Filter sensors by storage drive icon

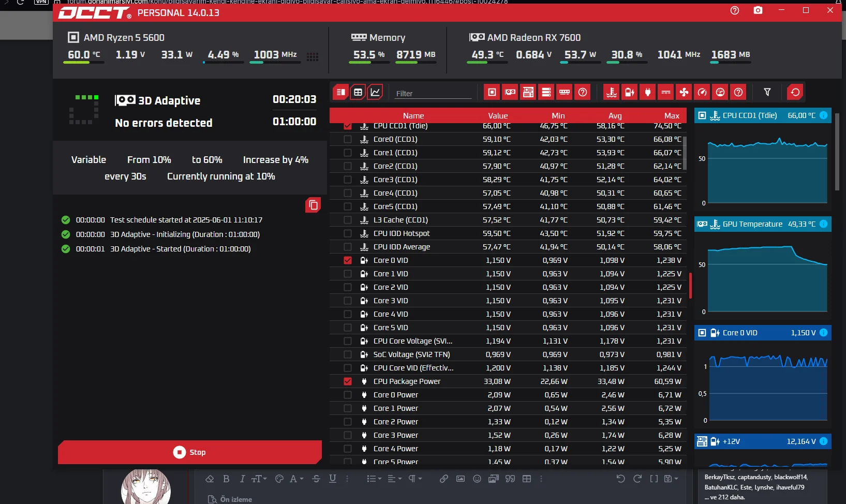pyautogui.click(x=546, y=92)
